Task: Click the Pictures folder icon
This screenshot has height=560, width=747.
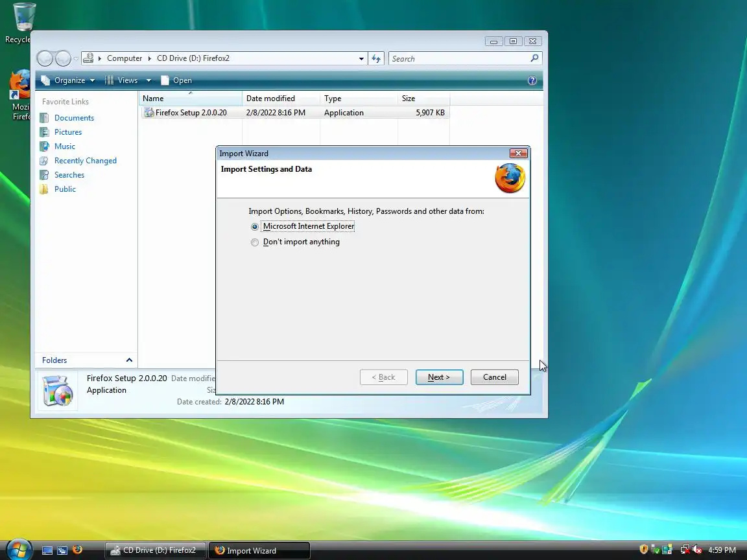Action: [x=44, y=132]
